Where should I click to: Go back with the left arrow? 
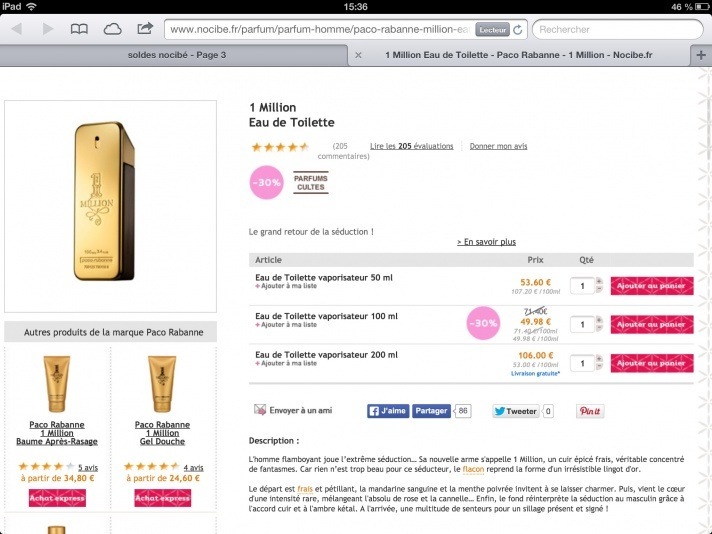point(17,29)
